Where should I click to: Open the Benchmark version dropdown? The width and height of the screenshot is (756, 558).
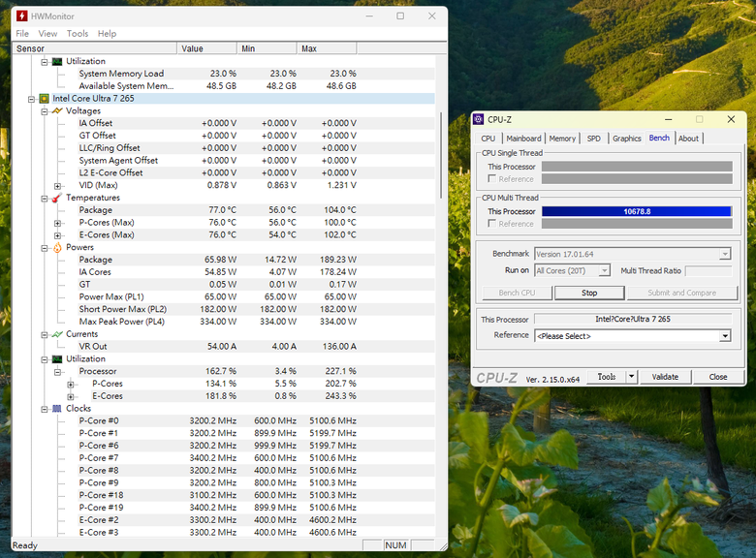(x=725, y=254)
